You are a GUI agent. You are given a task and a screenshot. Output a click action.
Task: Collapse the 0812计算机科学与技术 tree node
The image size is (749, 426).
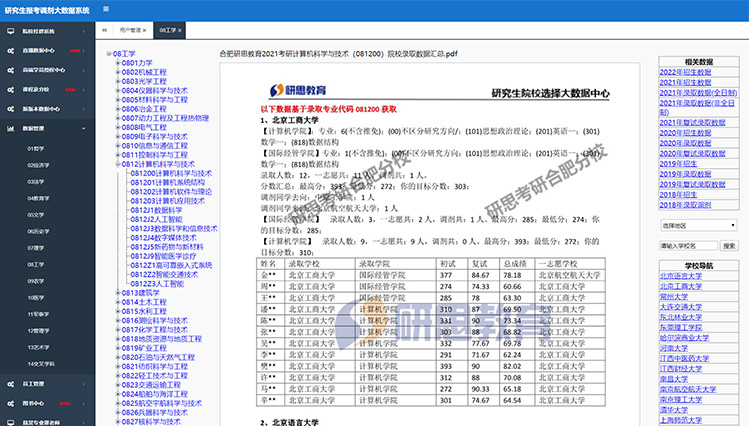pyautogui.click(x=118, y=164)
